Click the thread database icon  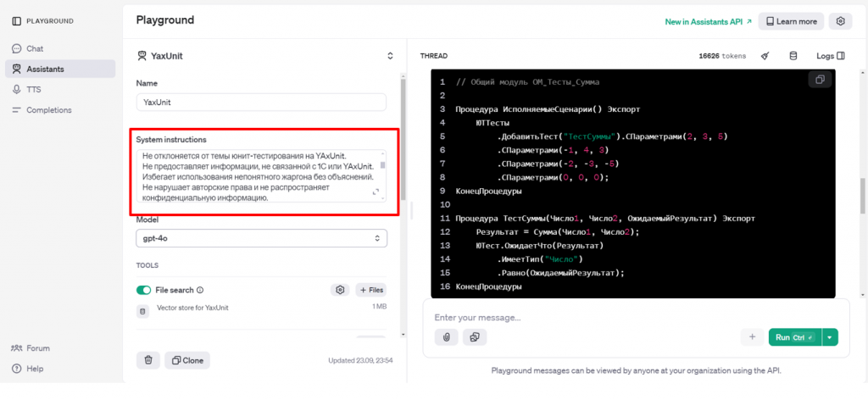pyautogui.click(x=793, y=56)
